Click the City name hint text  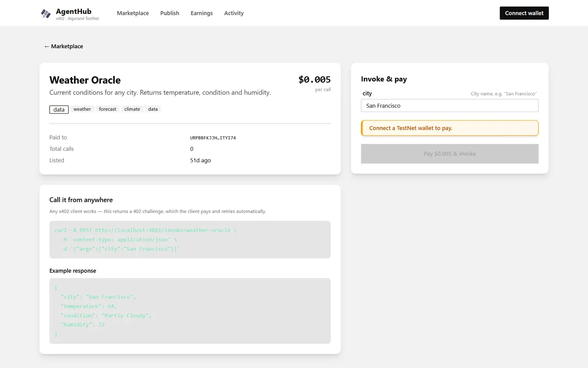pos(503,94)
